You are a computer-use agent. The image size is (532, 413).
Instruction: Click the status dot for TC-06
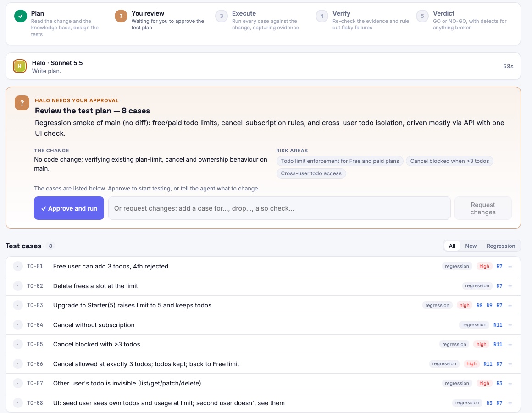coord(17,364)
